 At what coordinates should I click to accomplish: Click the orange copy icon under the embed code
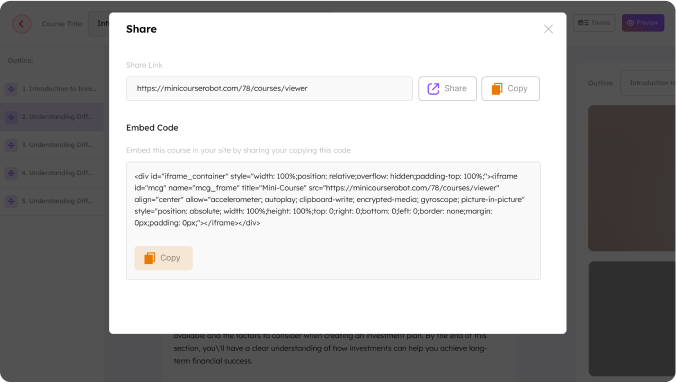150,258
